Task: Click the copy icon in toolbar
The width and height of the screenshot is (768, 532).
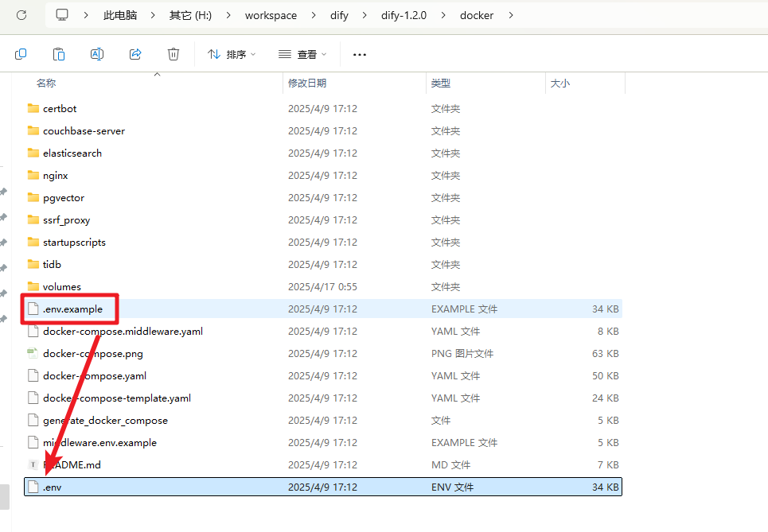Action: (x=21, y=54)
